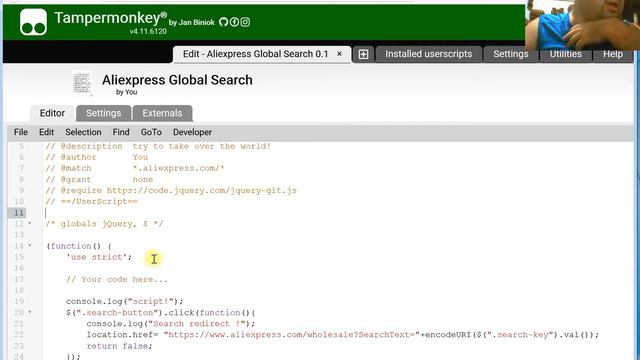Click the /* globals jQuery, $ */ comment
Screen dimensions: 640x360
(x=104, y=224)
